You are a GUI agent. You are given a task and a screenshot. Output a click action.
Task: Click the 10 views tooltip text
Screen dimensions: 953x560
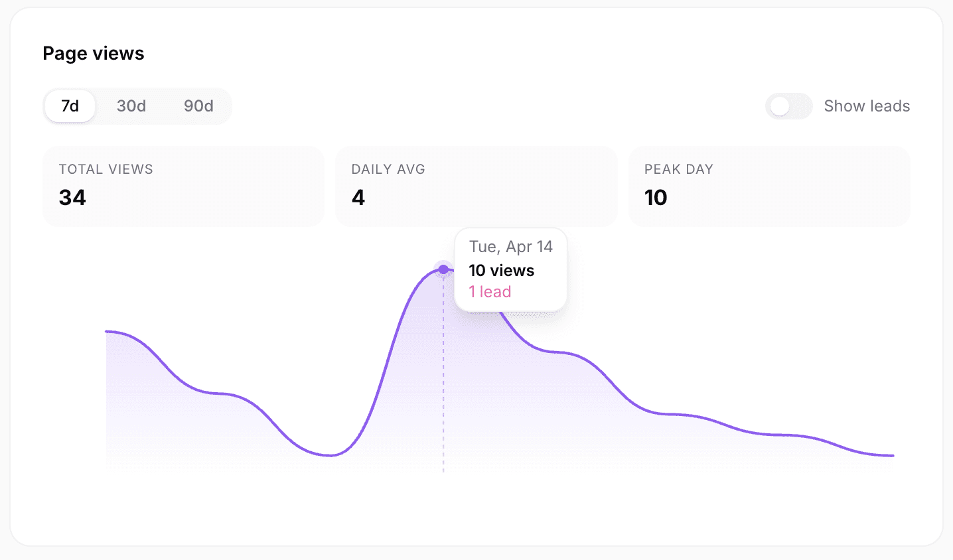(501, 270)
